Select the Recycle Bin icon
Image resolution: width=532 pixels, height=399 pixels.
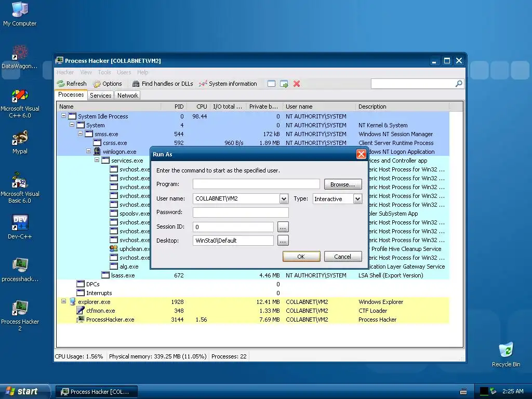click(506, 354)
